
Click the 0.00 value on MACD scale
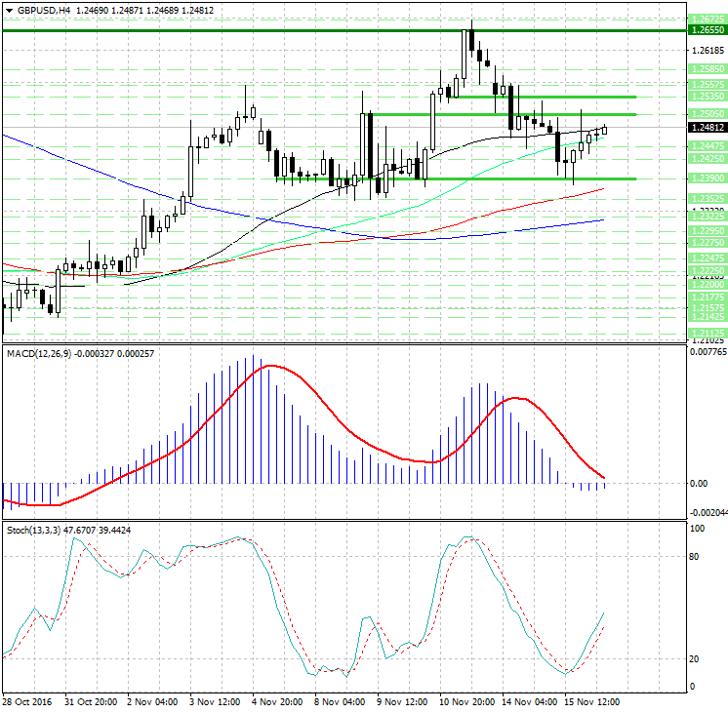pos(699,484)
